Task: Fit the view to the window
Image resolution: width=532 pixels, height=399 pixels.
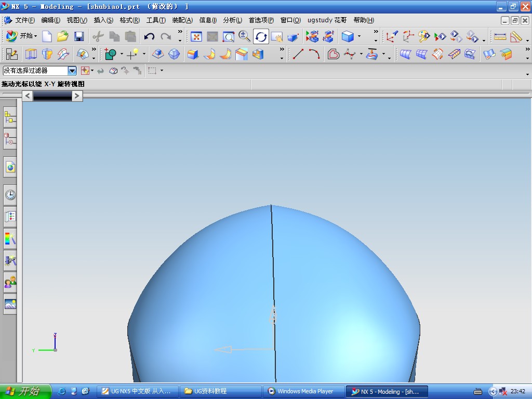Action: (x=196, y=36)
